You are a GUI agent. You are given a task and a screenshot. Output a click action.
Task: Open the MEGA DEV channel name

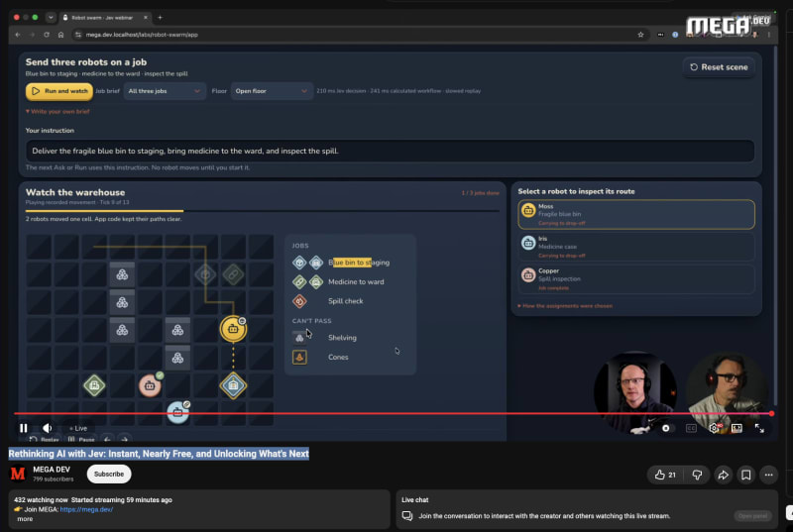click(x=52, y=470)
